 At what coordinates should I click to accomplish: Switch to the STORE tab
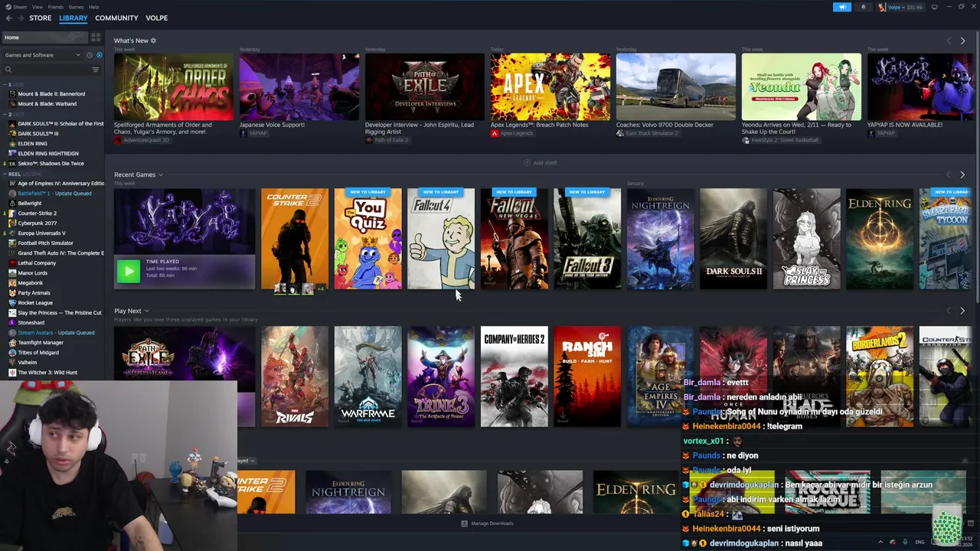(x=41, y=18)
